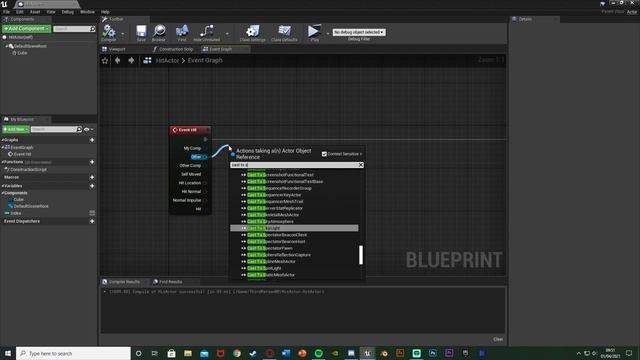Click the Windows Start button
The width and height of the screenshot is (640, 360).
coord(8,353)
